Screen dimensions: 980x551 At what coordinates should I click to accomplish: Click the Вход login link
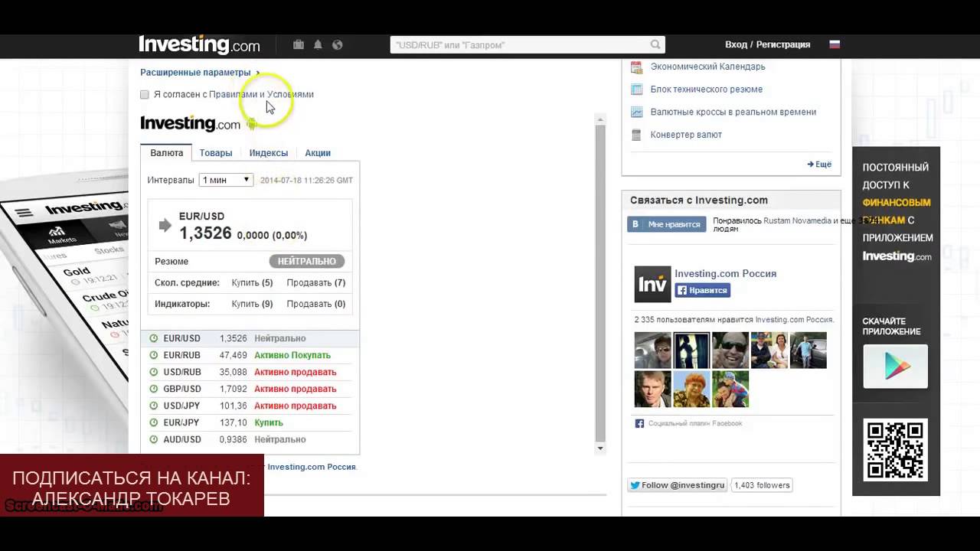(x=736, y=44)
